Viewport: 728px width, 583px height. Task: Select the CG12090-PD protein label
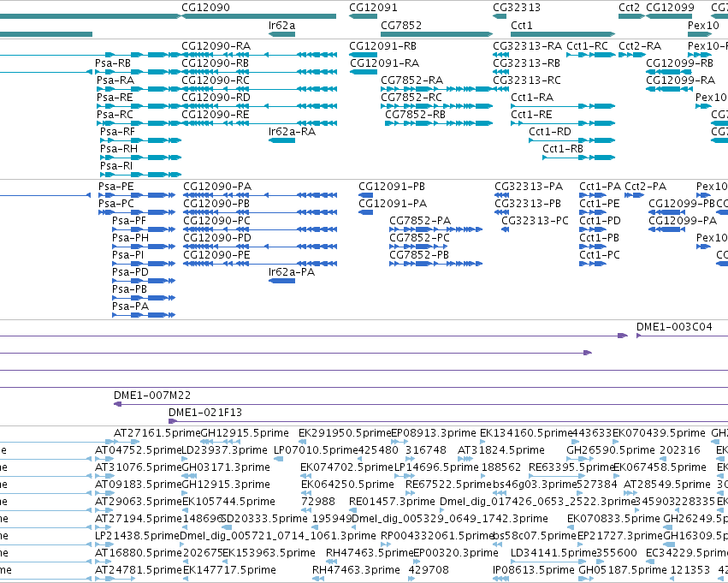click(x=217, y=238)
